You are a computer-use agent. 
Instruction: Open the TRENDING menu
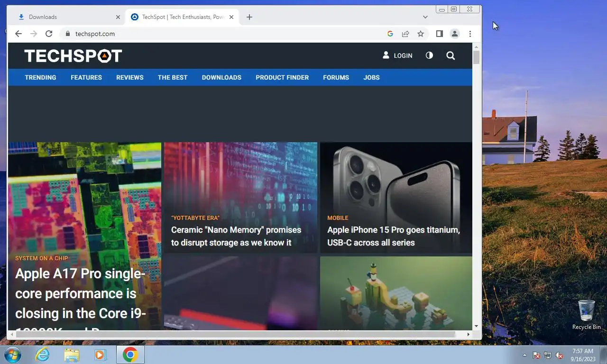pos(40,77)
